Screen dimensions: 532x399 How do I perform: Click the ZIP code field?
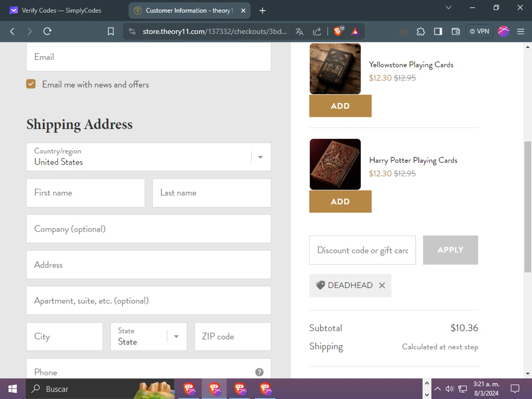click(x=233, y=337)
